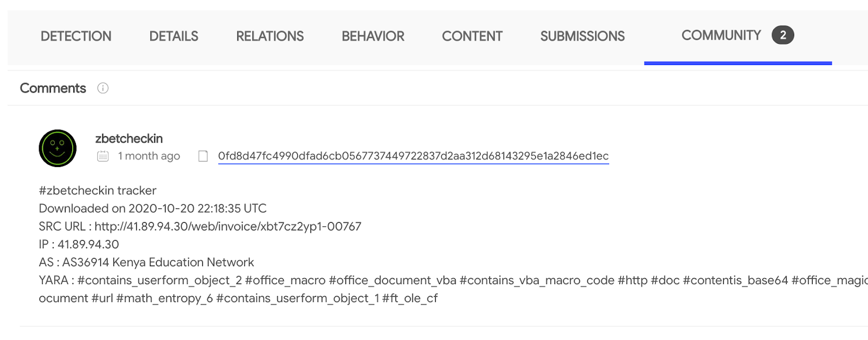
Task: Click the file icon before the hash
Action: [203, 156]
